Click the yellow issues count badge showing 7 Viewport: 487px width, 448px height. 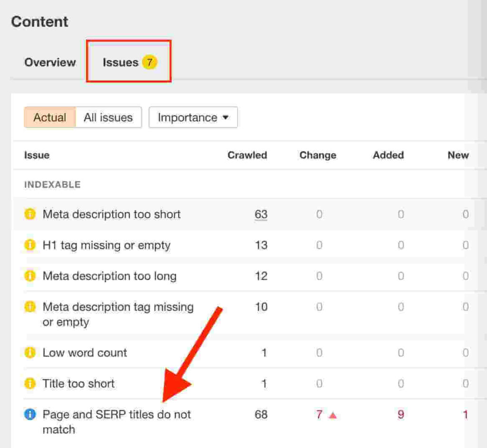pos(150,62)
